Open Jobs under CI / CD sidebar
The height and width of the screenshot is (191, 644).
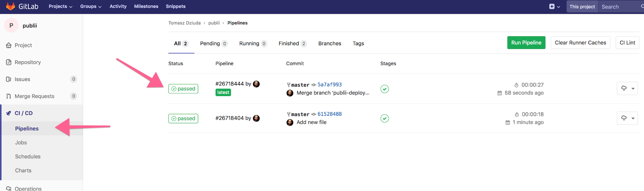[x=21, y=142]
